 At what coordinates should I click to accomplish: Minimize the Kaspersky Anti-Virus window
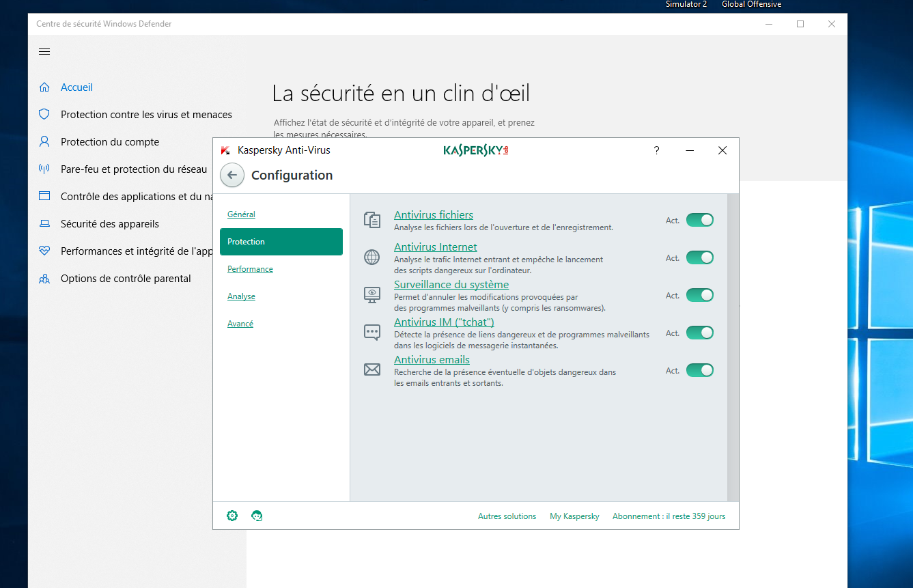pyautogui.click(x=690, y=150)
